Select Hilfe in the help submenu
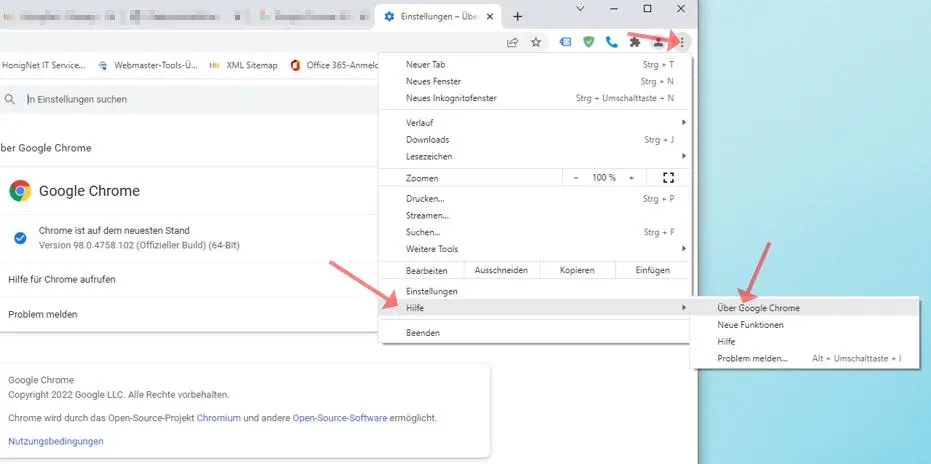The height and width of the screenshot is (464, 931). tap(805, 342)
